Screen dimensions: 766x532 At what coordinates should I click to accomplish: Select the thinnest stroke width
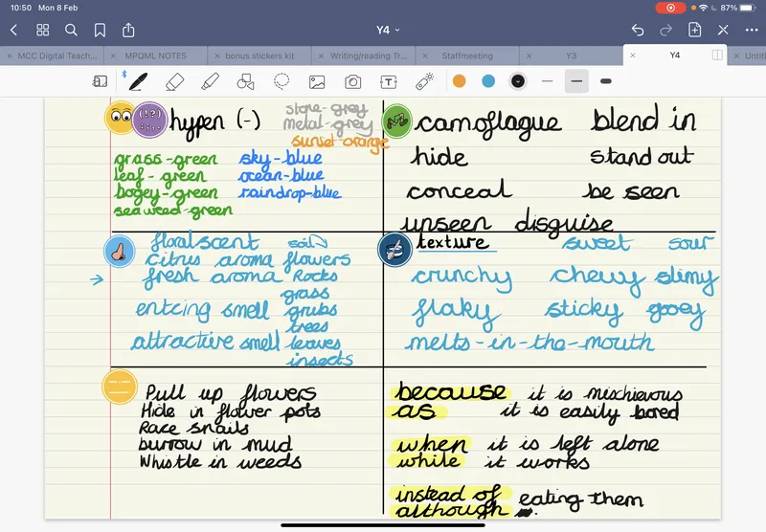tap(547, 81)
